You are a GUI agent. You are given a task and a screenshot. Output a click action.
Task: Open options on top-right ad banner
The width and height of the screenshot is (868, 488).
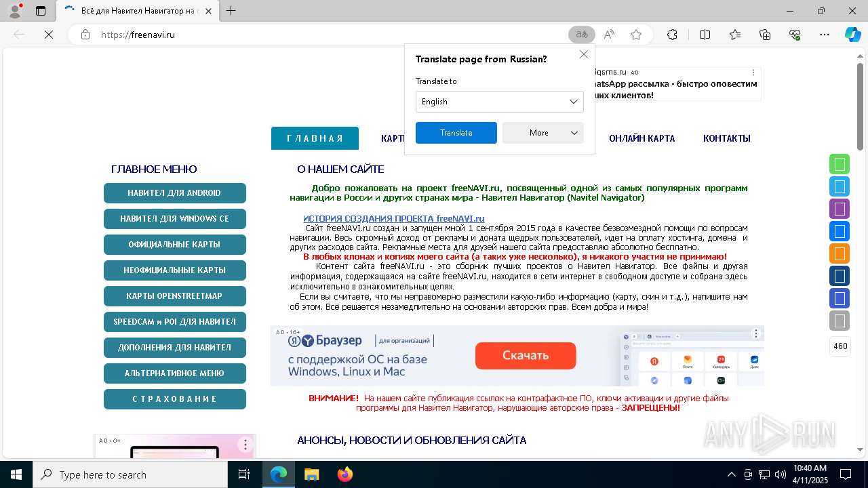click(x=753, y=72)
